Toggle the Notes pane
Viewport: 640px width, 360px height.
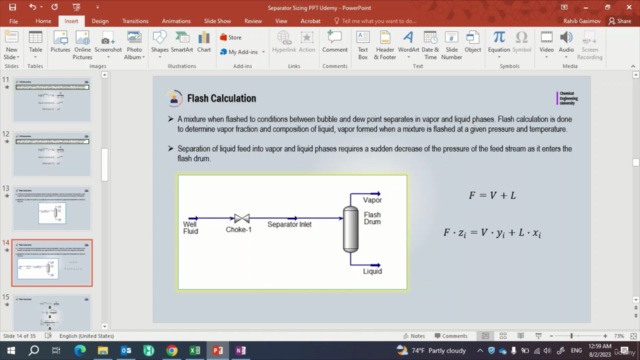pyautogui.click(x=414, y=336)
